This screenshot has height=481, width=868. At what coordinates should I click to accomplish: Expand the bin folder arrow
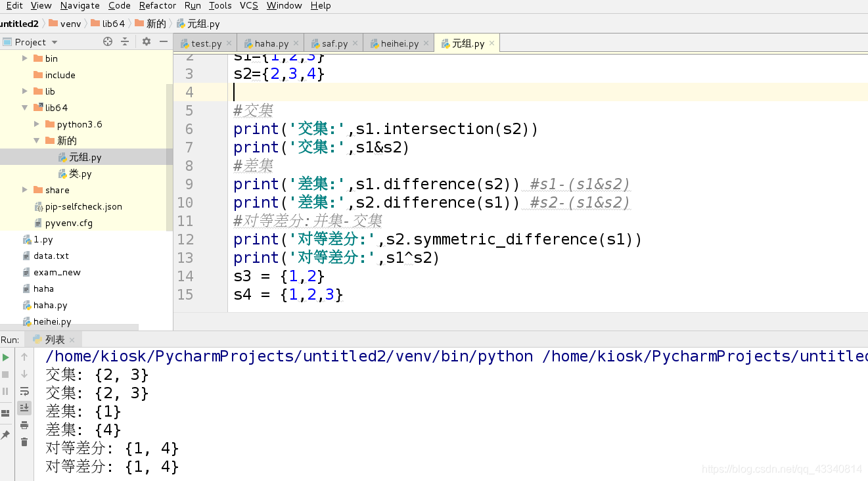point(25,58)
